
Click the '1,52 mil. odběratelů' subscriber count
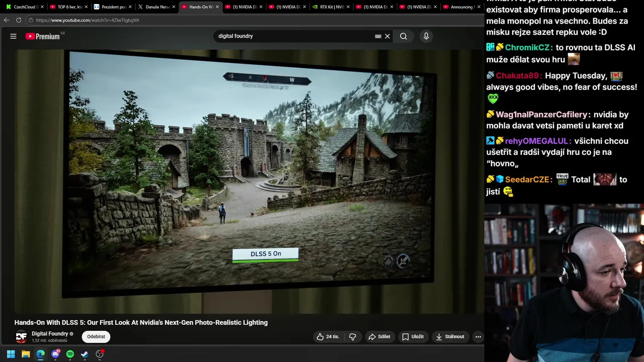coord(49,341)
